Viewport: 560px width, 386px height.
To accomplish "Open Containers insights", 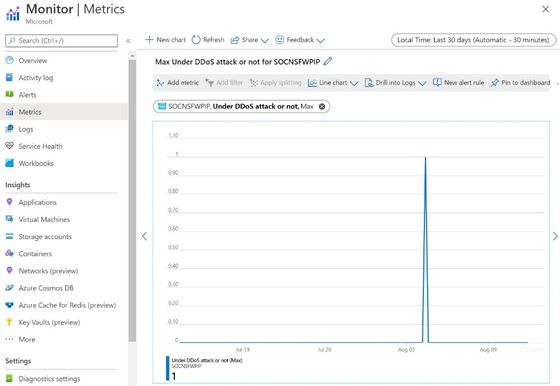I will pyautogui.click(x=35, y=254).
